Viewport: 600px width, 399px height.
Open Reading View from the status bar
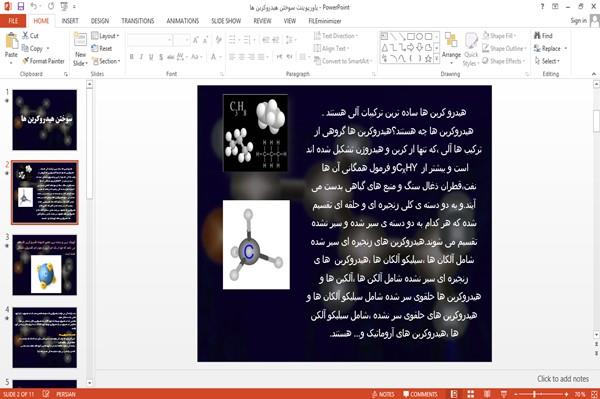pos(487,394)
